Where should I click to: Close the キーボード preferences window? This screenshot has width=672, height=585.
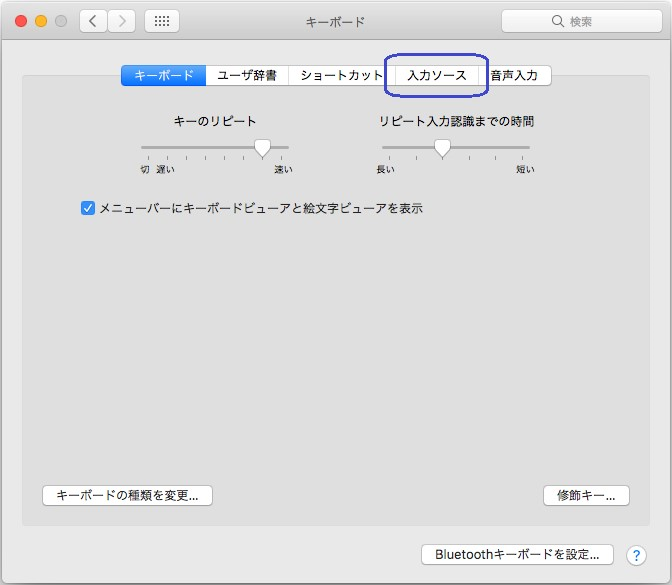(20, 21)
